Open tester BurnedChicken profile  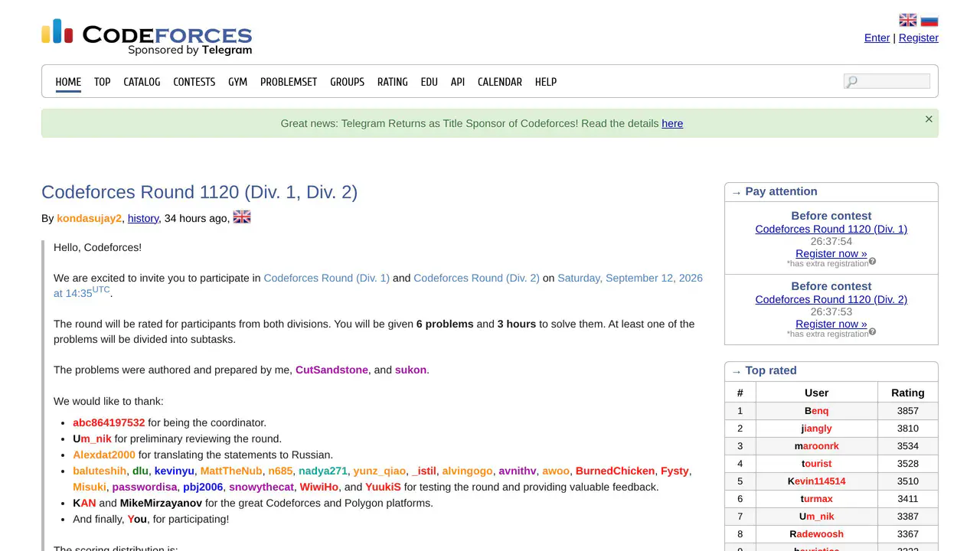616,471
